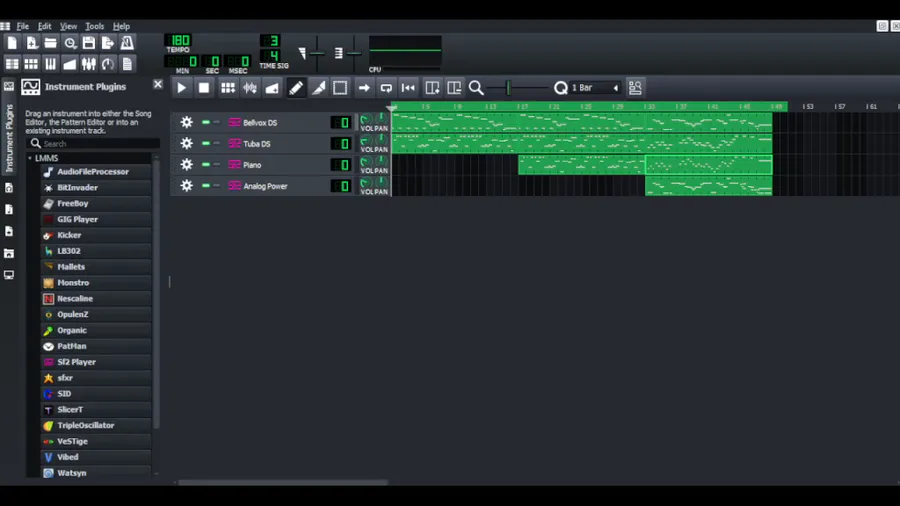Click the plugin Search field
The image size is (900, 506).
(94, 143)
